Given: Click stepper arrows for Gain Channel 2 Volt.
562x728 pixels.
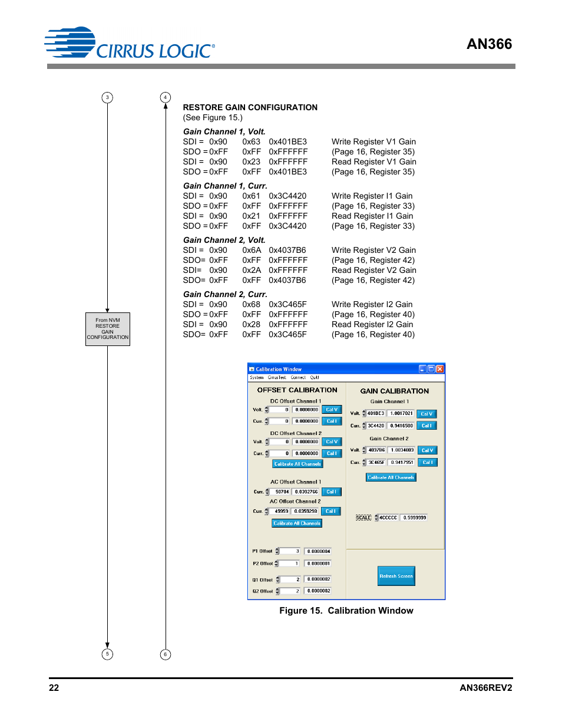Looking at the screenshot, I should [x=364, y=450].
